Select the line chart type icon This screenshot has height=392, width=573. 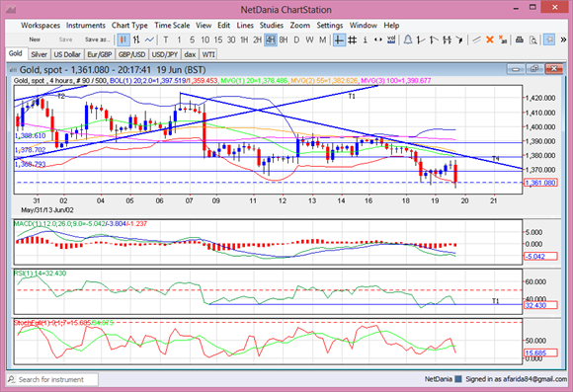(x=149, y=39)
